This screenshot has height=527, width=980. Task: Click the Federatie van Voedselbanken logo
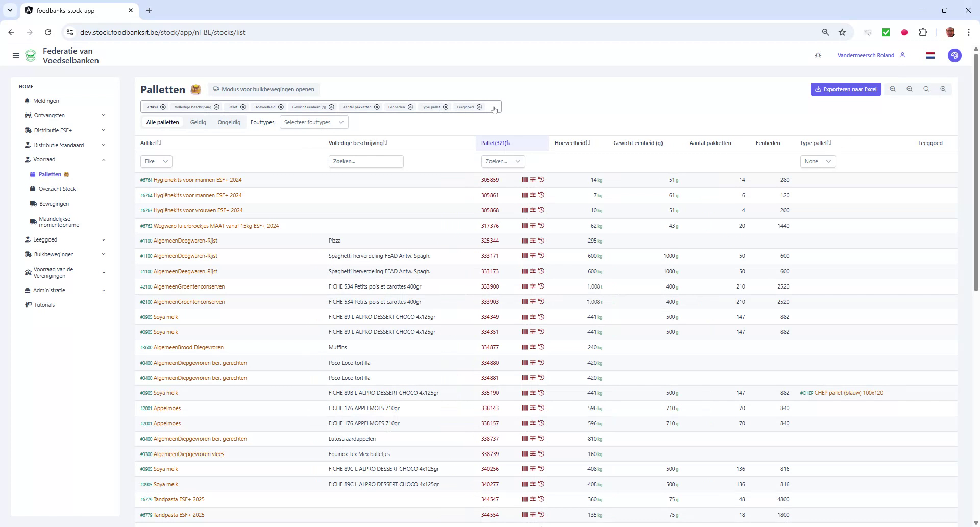(x=31, y=55)
